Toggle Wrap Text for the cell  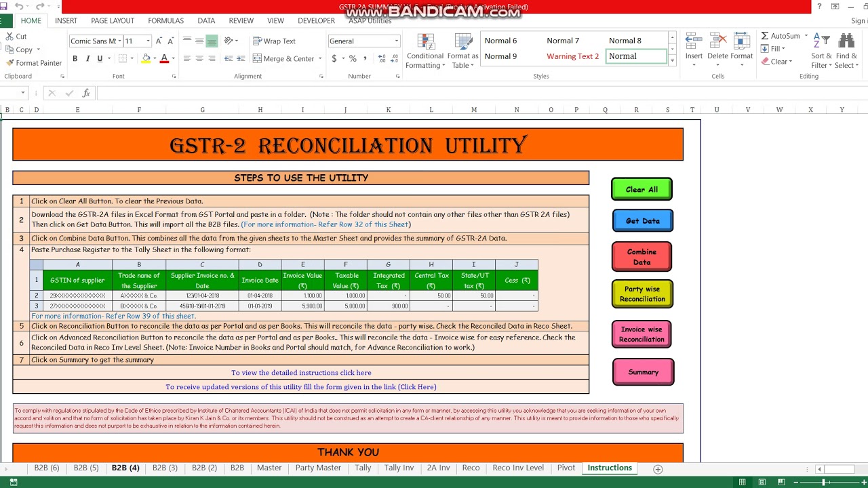point(274,41)
